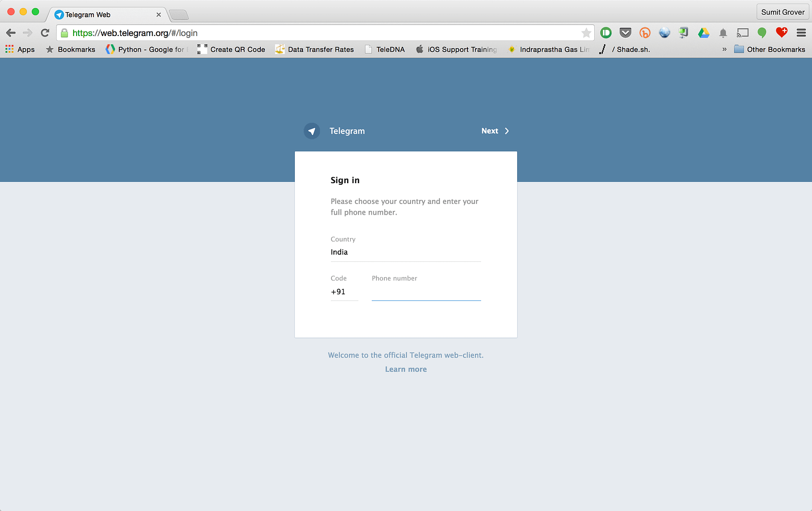Go back with the browser back arrow
812x511 pixels.
(x=11, y=33)
